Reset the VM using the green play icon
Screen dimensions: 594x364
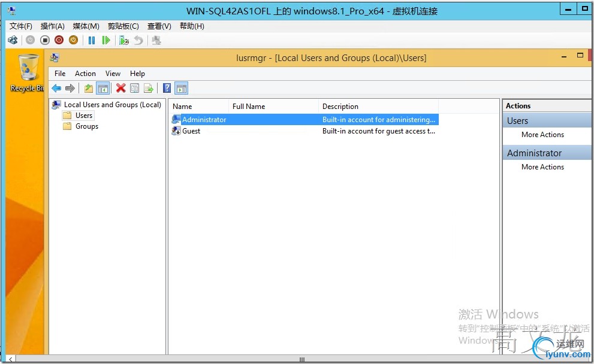[106, 40]
